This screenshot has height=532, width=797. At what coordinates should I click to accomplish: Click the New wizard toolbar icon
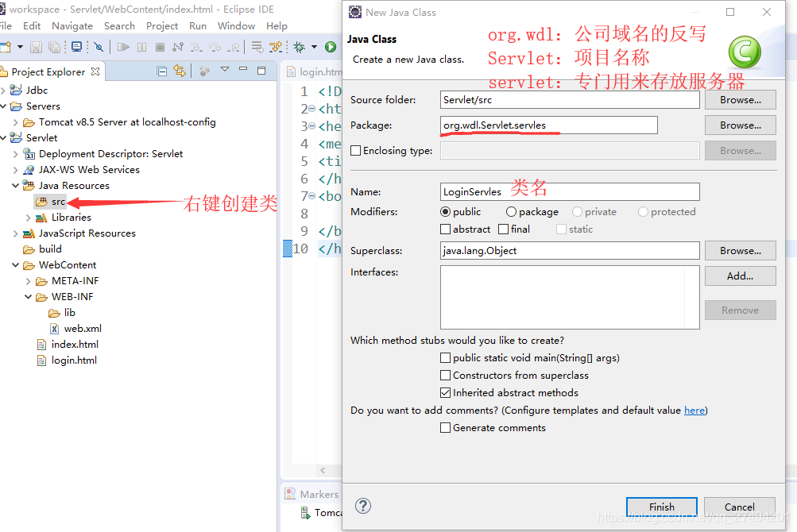(x=6, y=48)
